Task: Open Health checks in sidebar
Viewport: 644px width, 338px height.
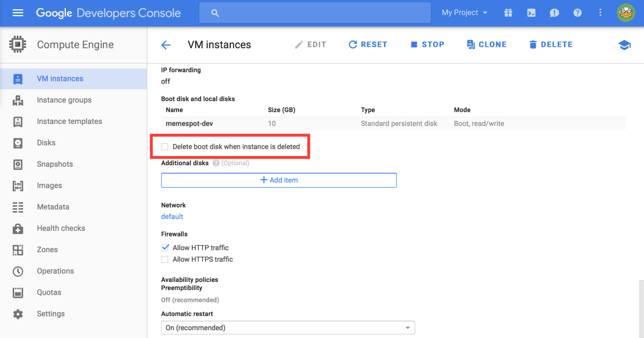Action: [61, 228]
